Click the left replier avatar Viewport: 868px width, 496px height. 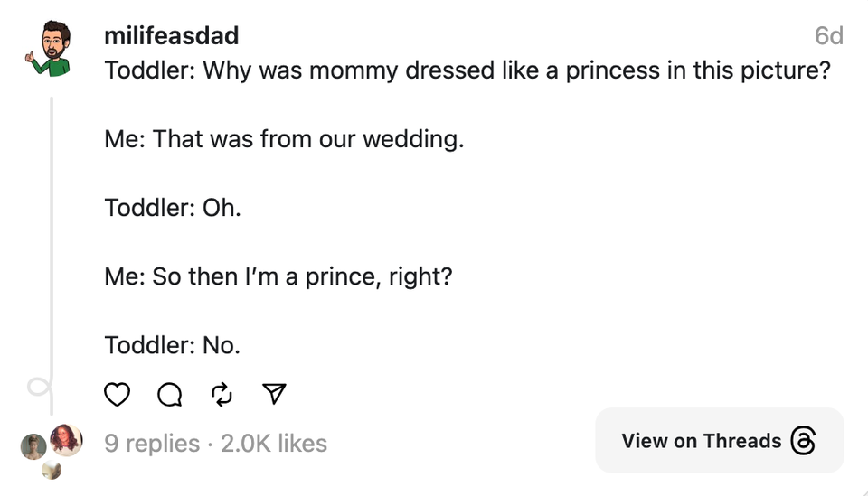(33, 446)
